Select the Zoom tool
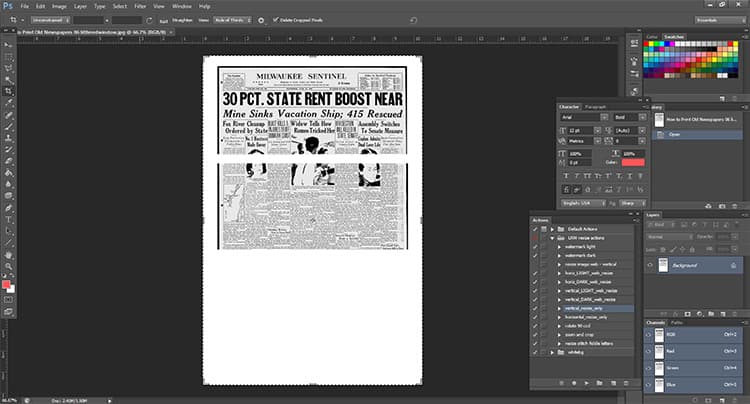Screen dimensions: 750x404 point(8,266)
